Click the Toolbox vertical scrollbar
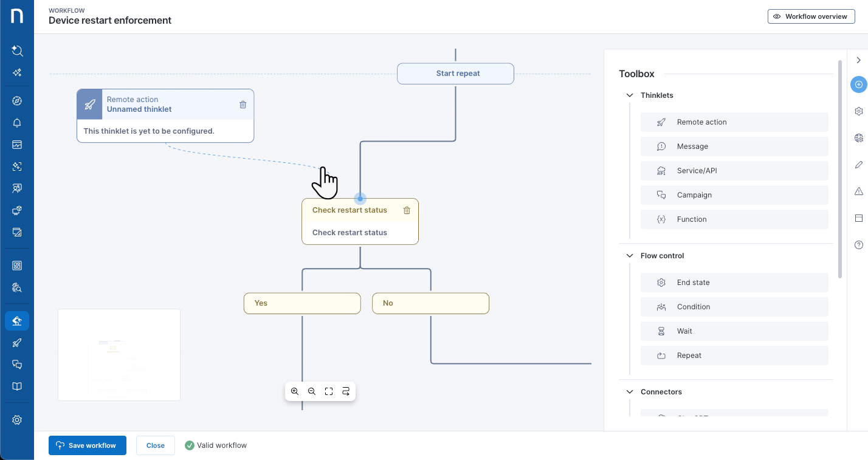The width and height of the screenshot is (868, 460). pyautogui.click(x=840, y=170)
